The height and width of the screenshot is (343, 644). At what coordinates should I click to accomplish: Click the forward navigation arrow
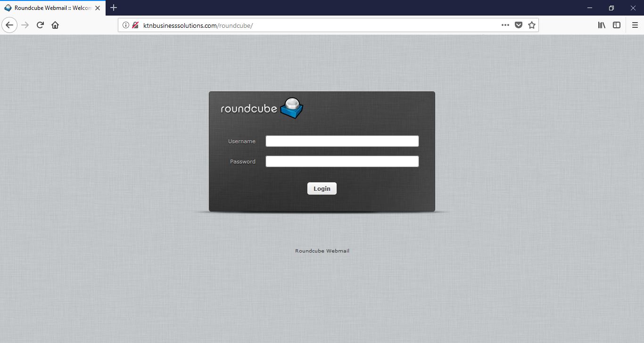[25, 25]
